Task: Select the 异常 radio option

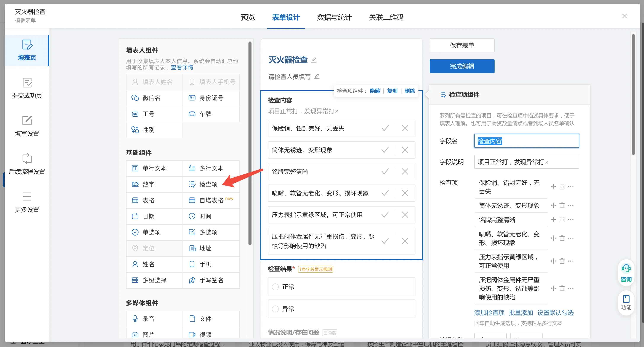Action: [x=275, y=309]
